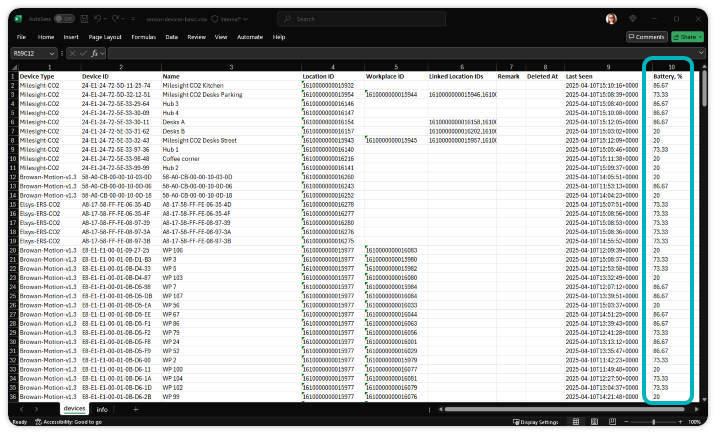Select the Last Seen header cell
Viewport: 716px width, 434px height.
(x=608, y=76)
